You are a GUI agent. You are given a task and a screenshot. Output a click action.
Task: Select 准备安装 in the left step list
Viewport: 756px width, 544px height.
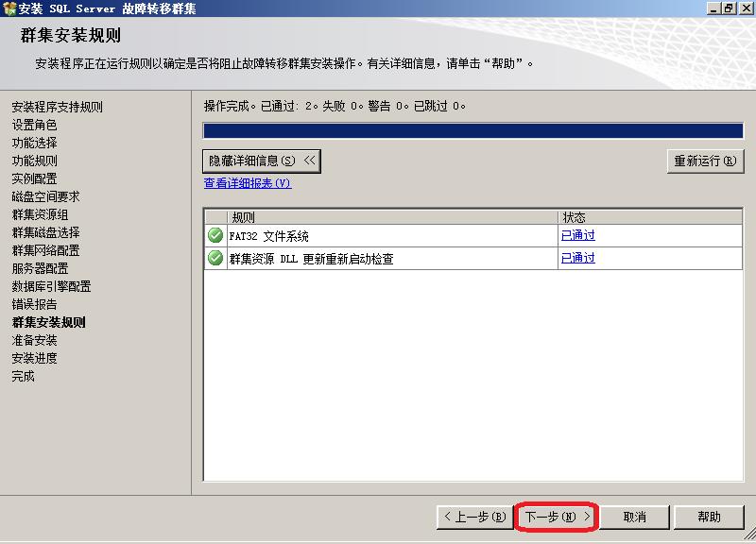(x=34, y=340)
